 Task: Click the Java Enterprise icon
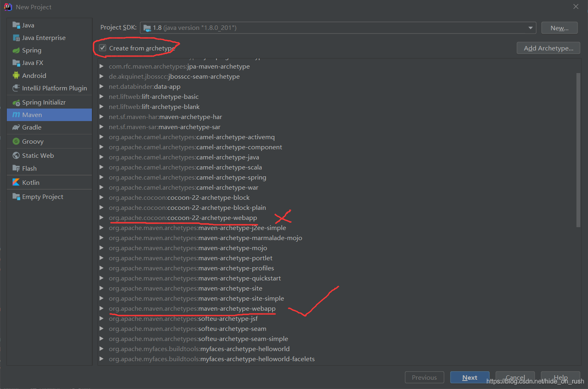pyautogui.click(x=16, y=38)
